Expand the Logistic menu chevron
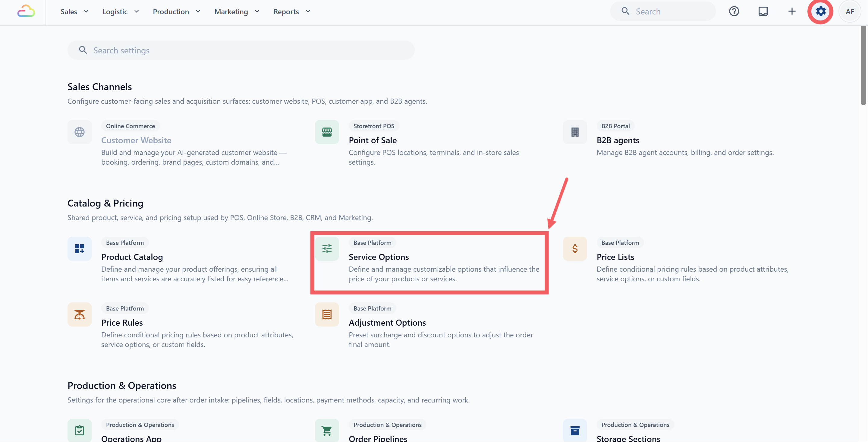The height and width of the screenshot is (442, 868). [137, 11]
